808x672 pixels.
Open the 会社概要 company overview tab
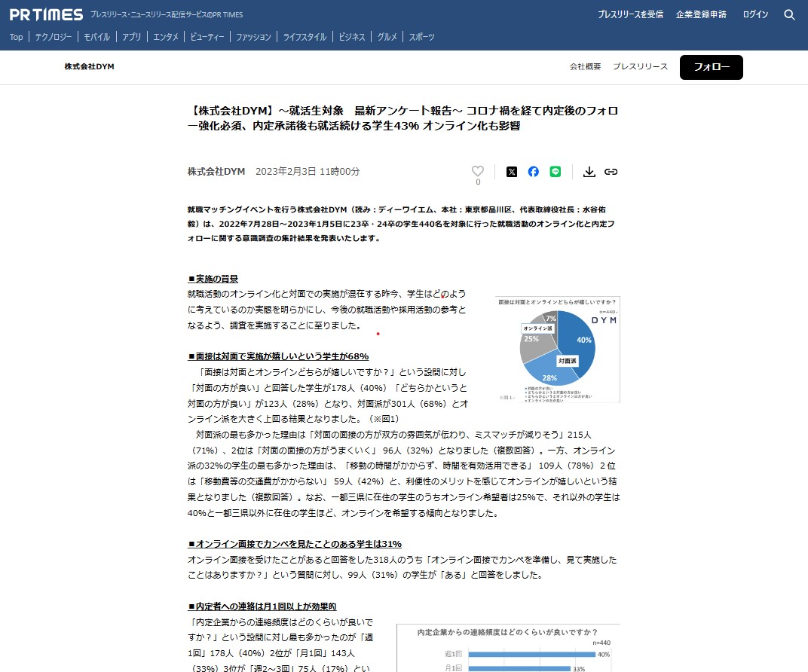[585, 66]
